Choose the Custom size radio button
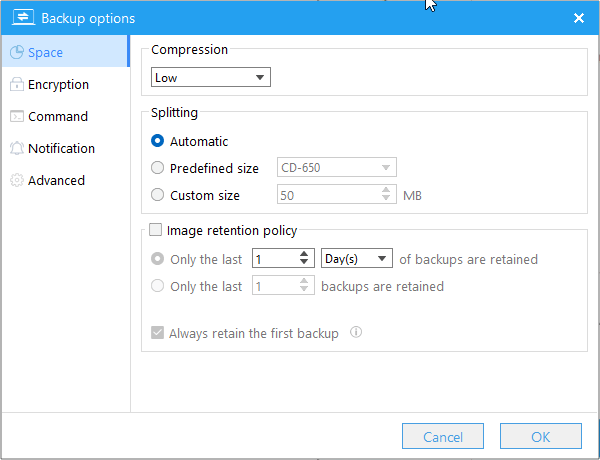This screenshot has height=460, width=600. [157, 195]
